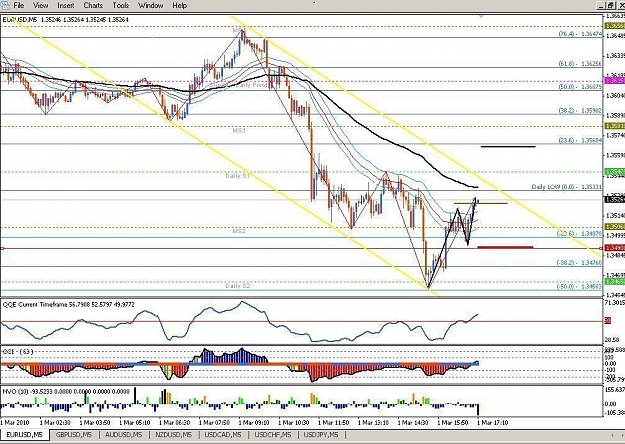Switch to the NZDUSD,M5 chart tab
Viewport: 625px width, 444px height.
click(173, 434)
